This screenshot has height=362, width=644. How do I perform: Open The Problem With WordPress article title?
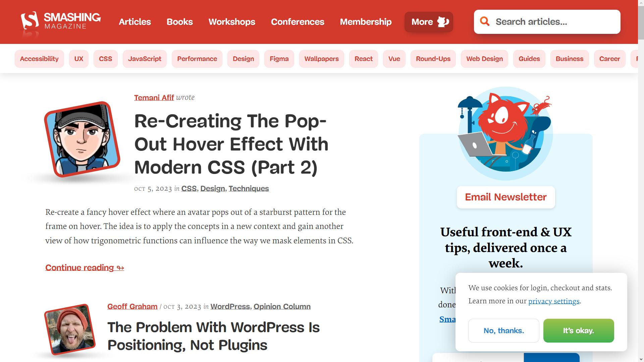pos(213,336)
